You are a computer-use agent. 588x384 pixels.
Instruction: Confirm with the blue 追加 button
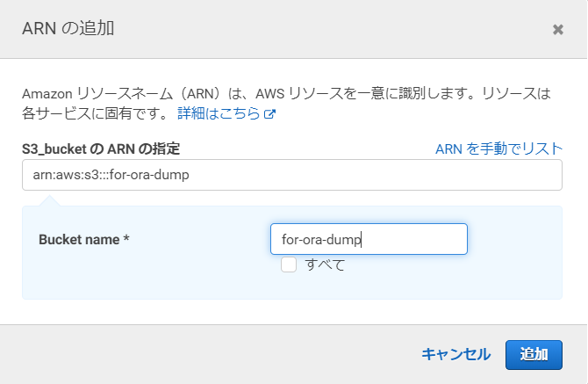click(x=534, y=355)
